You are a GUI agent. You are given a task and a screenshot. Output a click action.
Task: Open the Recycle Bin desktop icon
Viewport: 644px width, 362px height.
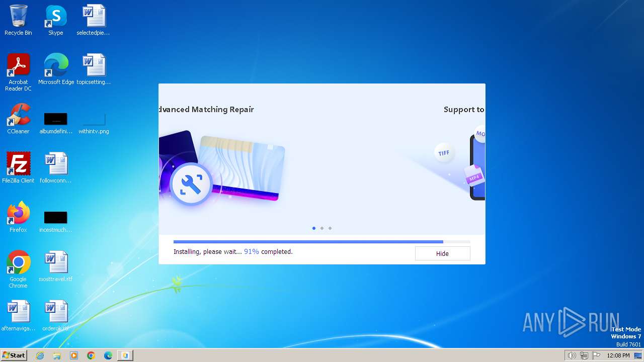point(18,20)
